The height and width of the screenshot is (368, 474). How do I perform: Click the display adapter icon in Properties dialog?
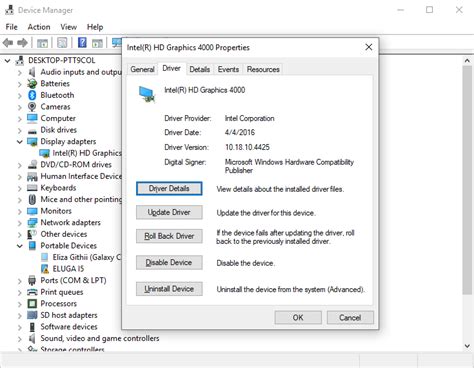coord(147,94)
